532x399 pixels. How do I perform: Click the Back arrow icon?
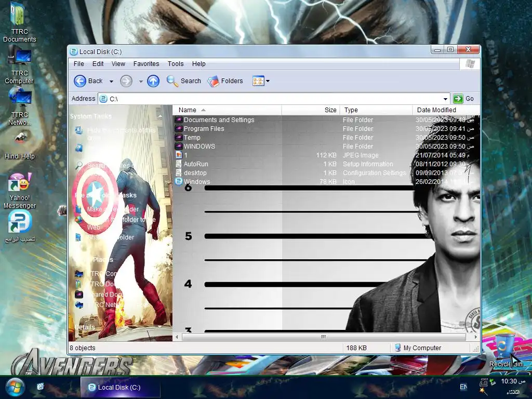point(80,81)
